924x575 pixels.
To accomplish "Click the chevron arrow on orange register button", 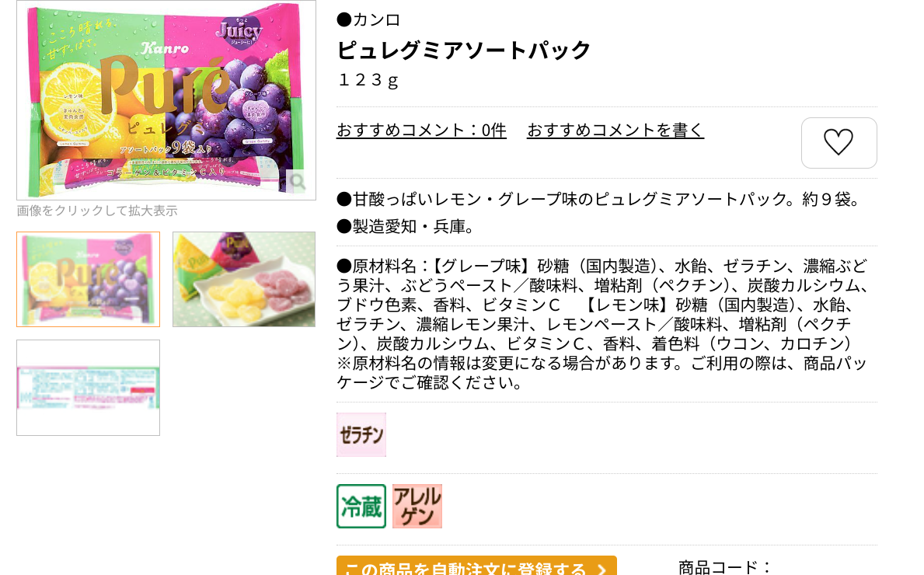I will (601, 569).
